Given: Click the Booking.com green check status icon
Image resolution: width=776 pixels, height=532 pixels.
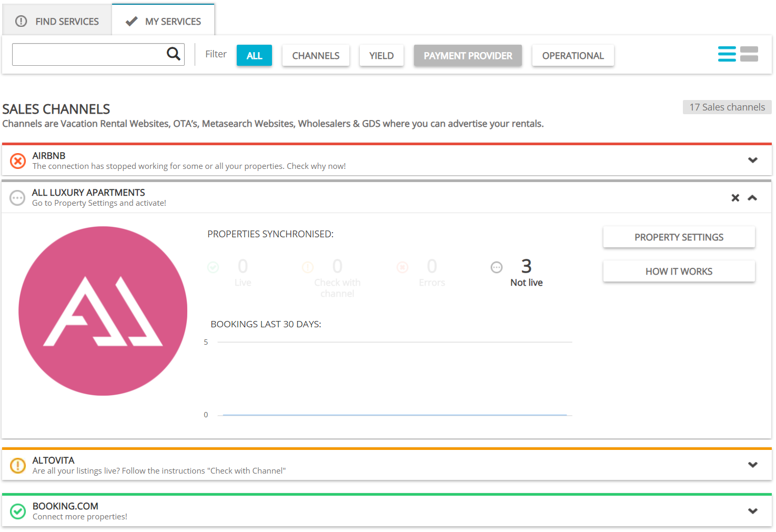Looking at the screenshot, I should point(18,511).
